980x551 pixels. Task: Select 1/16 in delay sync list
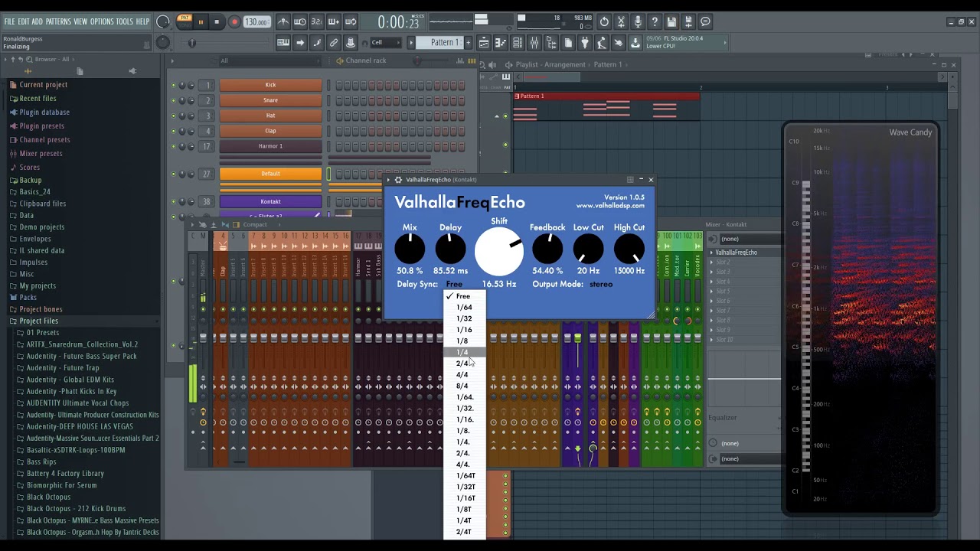465,330
